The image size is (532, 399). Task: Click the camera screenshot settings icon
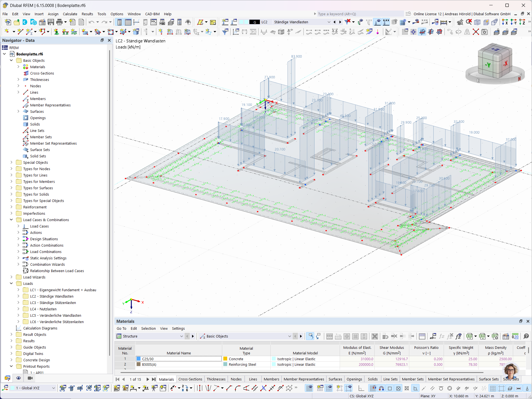pyautogui.click(x=484, y=32)
